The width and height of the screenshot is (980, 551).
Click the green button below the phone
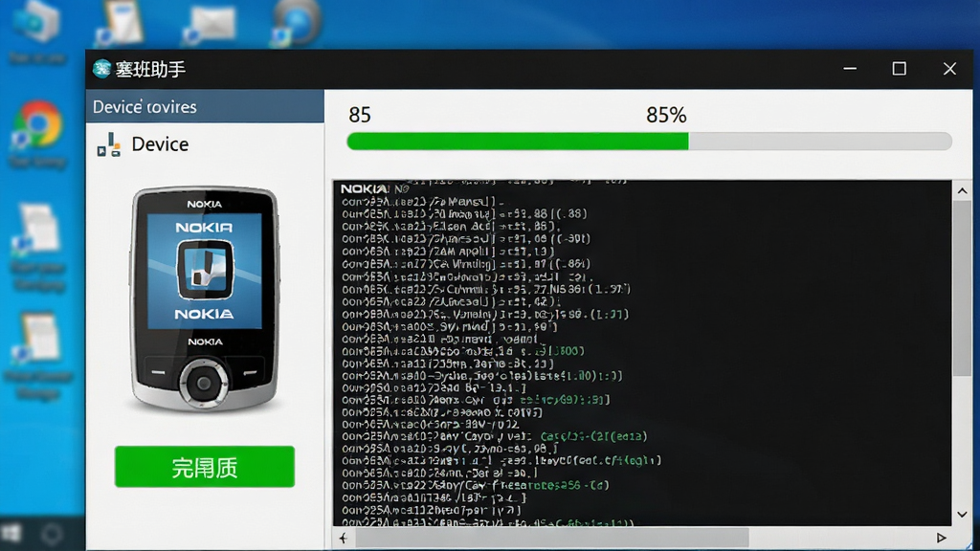point(205,467)
